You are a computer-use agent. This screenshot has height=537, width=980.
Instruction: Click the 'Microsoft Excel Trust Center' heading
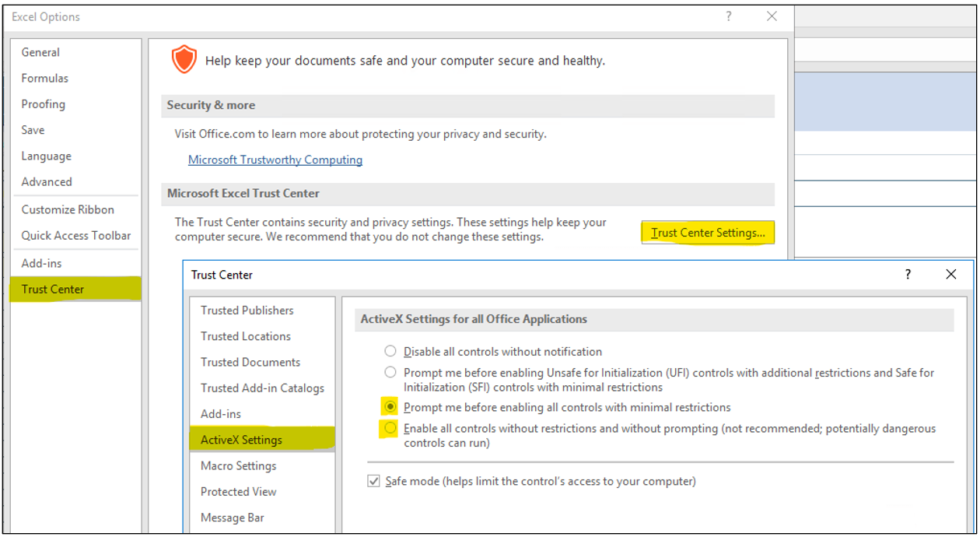click(243, 193)
